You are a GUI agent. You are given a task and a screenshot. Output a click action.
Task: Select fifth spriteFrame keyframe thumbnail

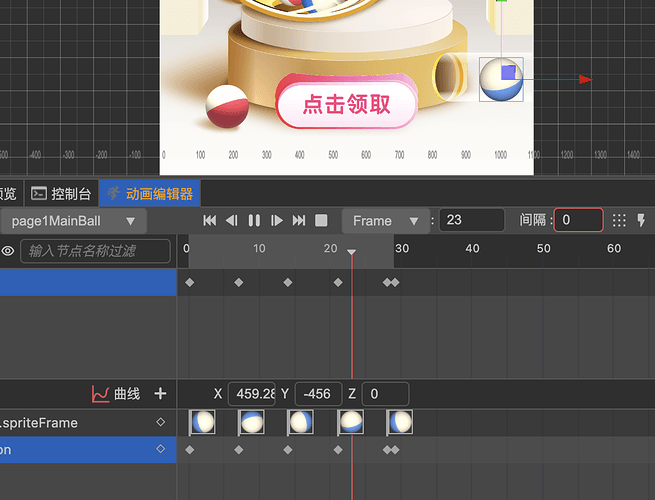pyautogui.click(x=400, y=422)
